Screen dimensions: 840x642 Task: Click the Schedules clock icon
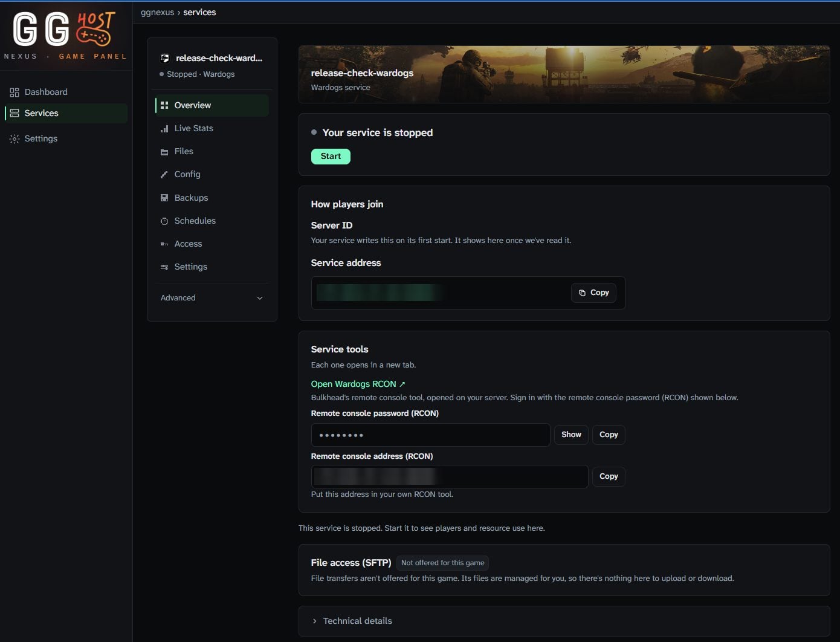[x=164, y=221]
